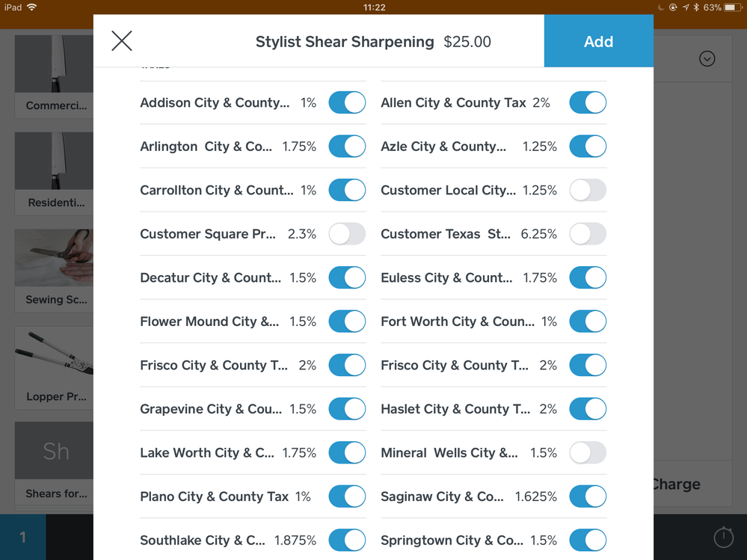Disable the Plano City & County Tax
Screen dimensions: 747x560
(347, 496)
